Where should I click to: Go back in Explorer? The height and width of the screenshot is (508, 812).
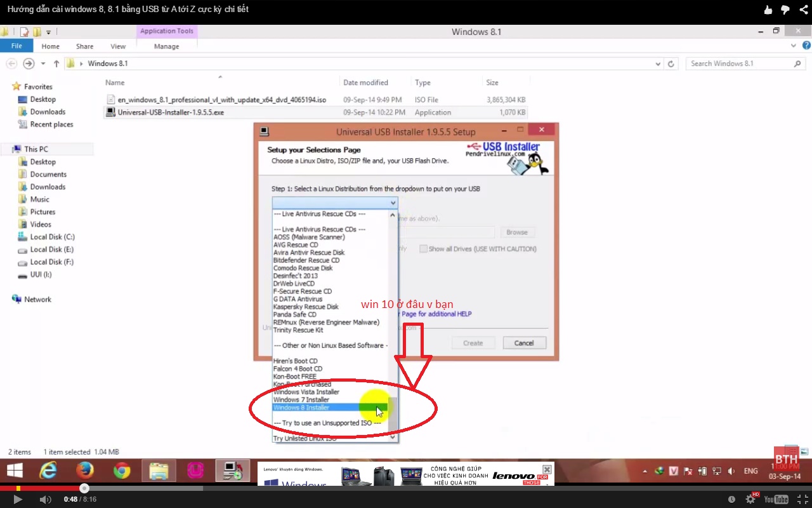tap(11, 63)
